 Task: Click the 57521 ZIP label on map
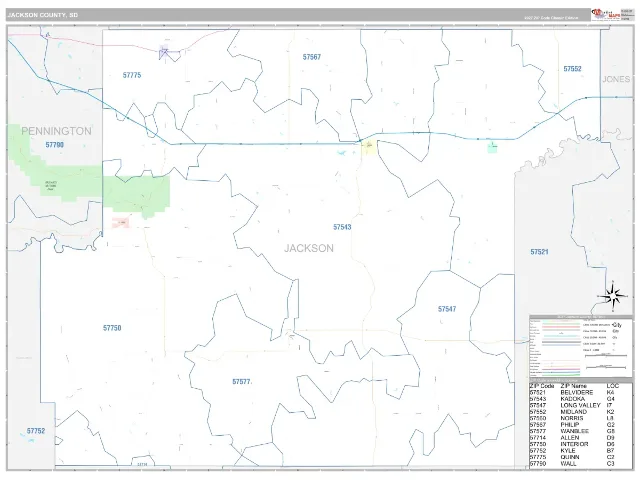[539, 252]
